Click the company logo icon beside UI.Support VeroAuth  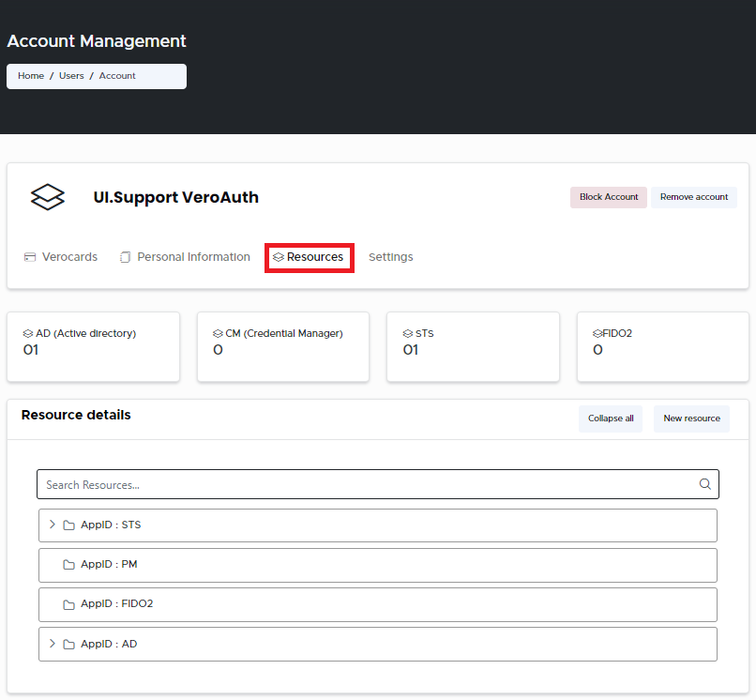click(x=47, y=197)
